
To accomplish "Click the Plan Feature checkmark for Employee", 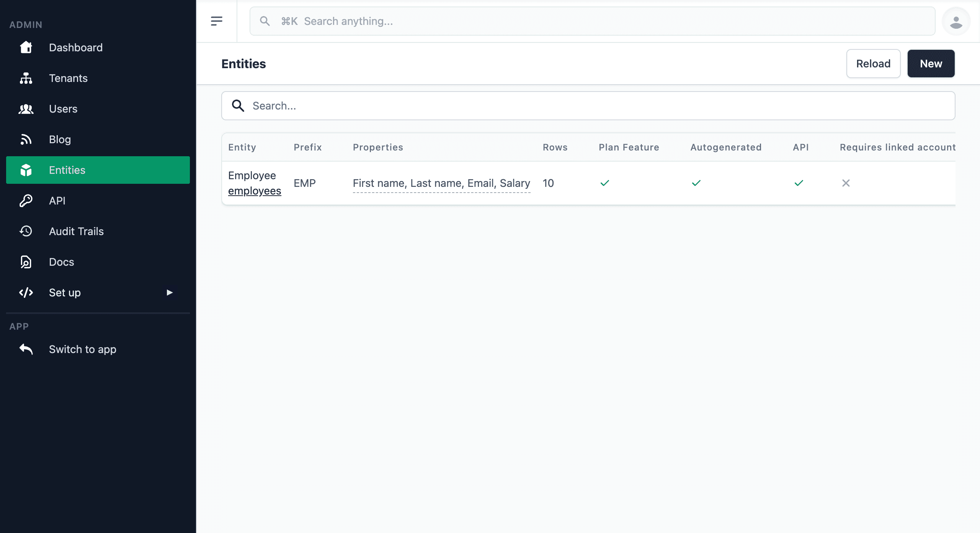I will [605, 183].
